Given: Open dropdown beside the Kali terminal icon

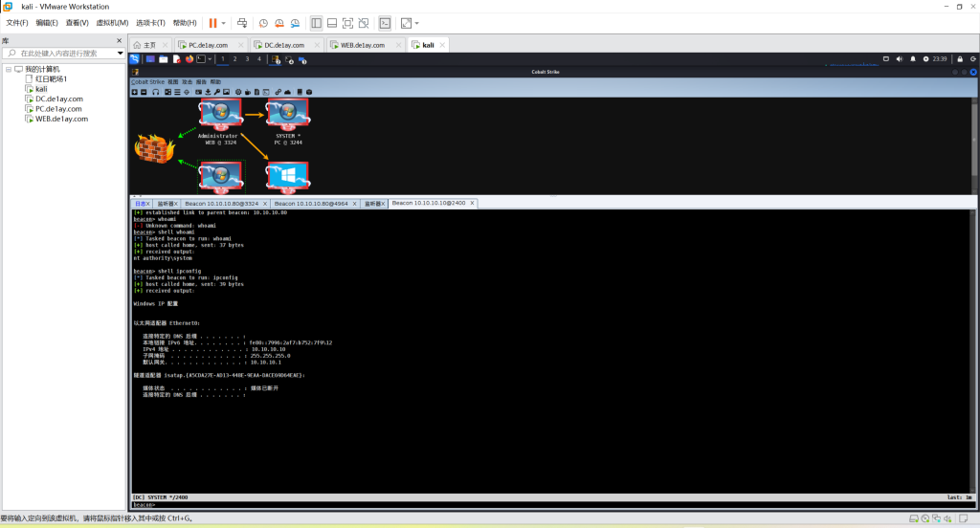Looking at the screenshot, I should [210, 58].
